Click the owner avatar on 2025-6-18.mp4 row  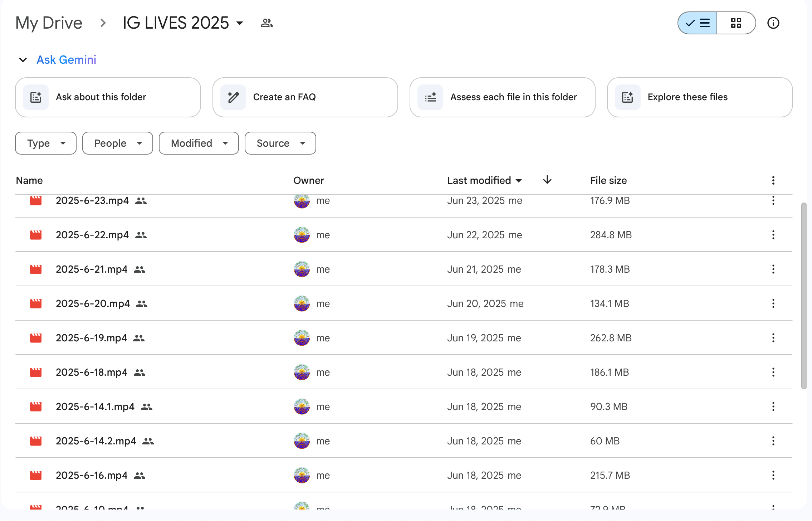coord(302,373)
